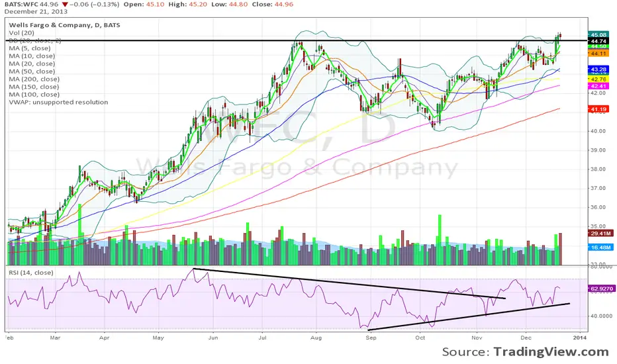617x364 pixels.
Task: Select the MA (50, close) indicator label
Action: click(32, 71)
